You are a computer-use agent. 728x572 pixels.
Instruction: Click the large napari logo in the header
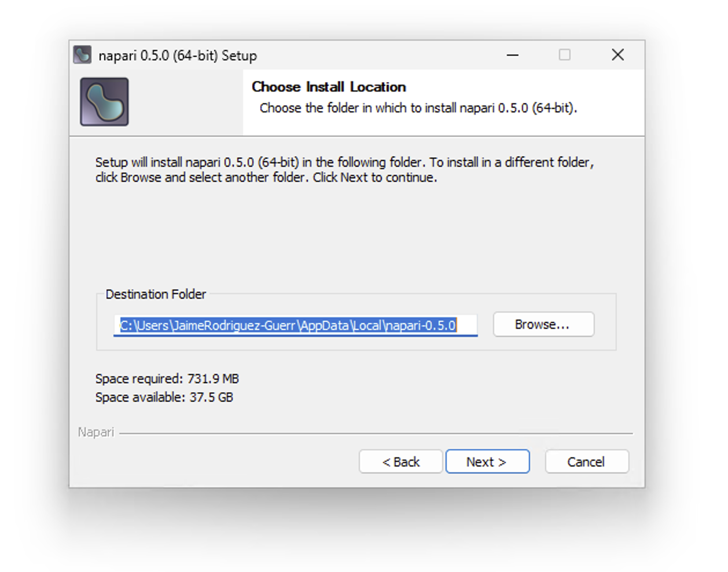pos(104,102)
